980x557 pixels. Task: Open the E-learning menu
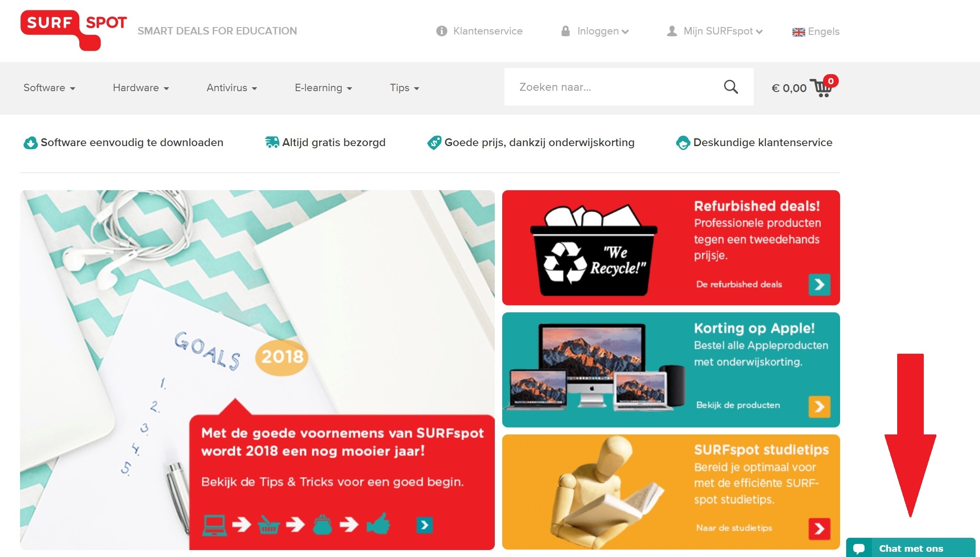pos(323,88)
